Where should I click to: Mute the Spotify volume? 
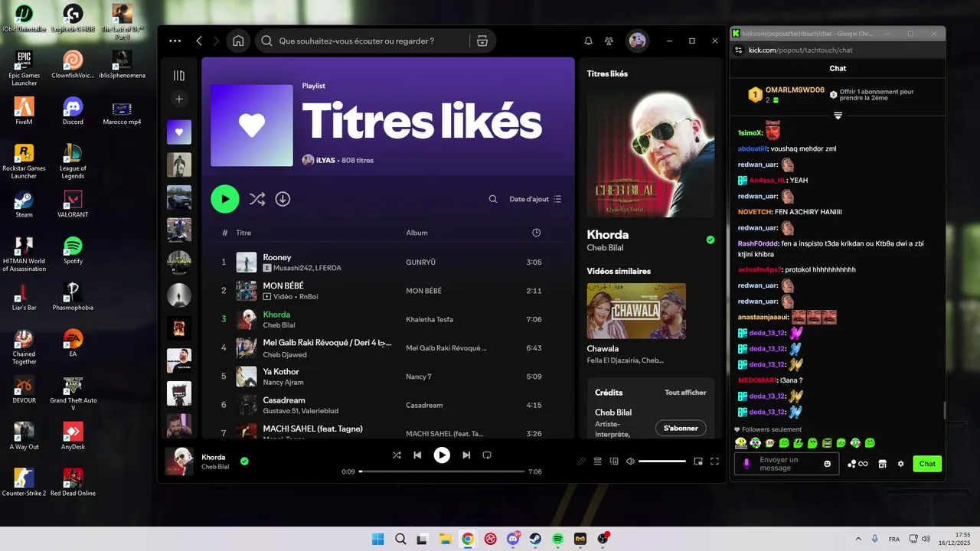point(630,461)
